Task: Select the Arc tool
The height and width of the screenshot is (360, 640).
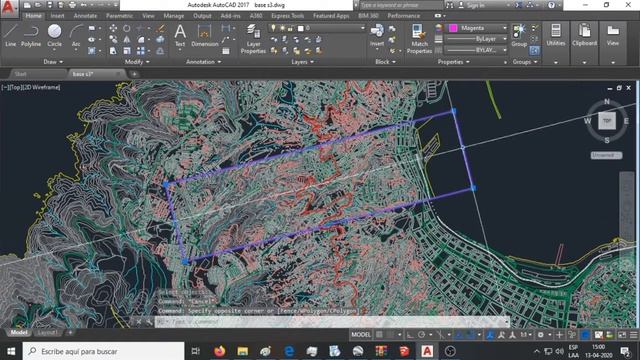Action: coord(76,36)
